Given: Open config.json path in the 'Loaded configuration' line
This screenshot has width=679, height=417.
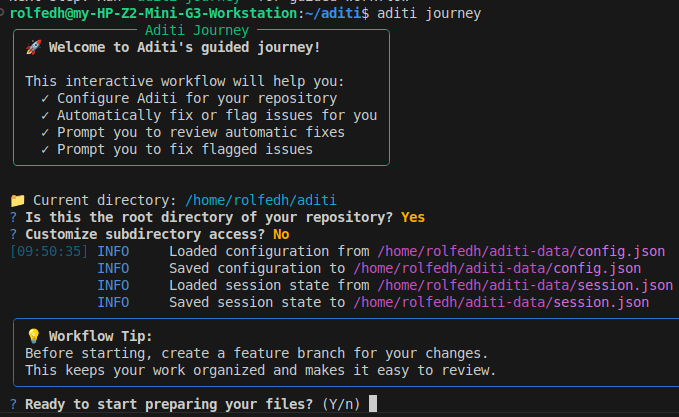Looking at the screenshot, I should (521, 251).
